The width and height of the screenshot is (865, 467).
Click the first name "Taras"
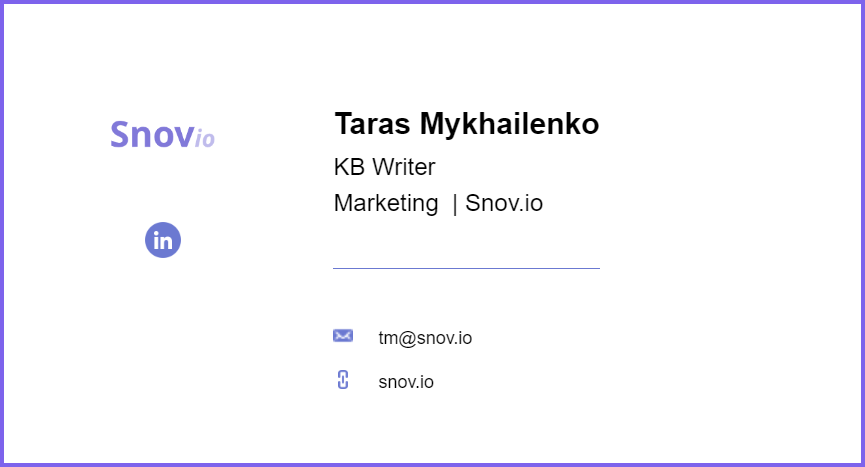(x=372, y=124)
